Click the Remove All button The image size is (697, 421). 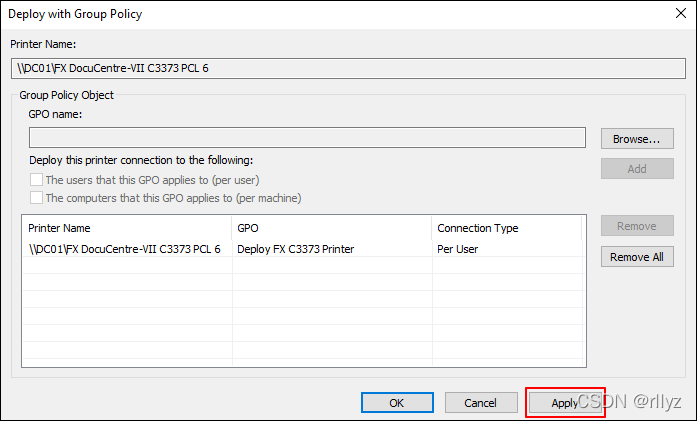[637, 257]
